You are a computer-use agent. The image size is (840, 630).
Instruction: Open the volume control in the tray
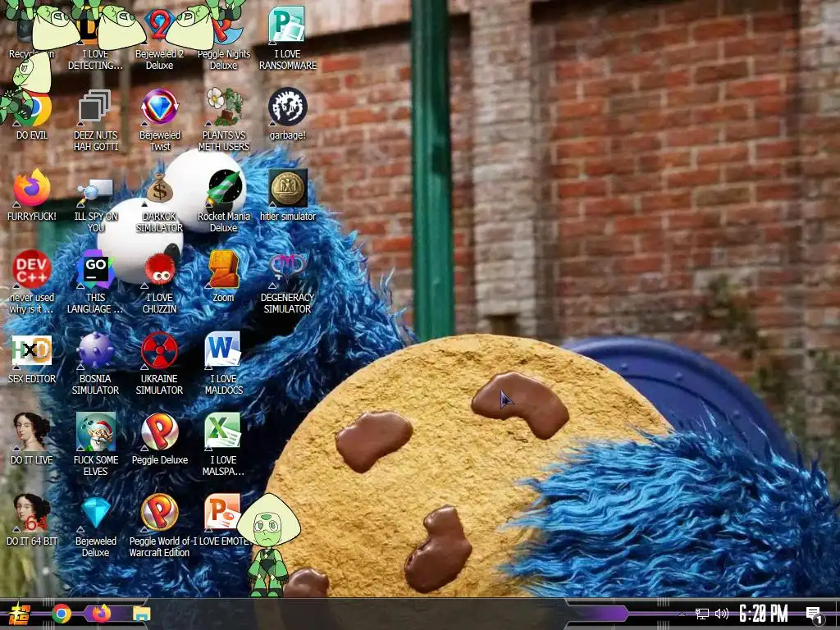click(722, 614)
